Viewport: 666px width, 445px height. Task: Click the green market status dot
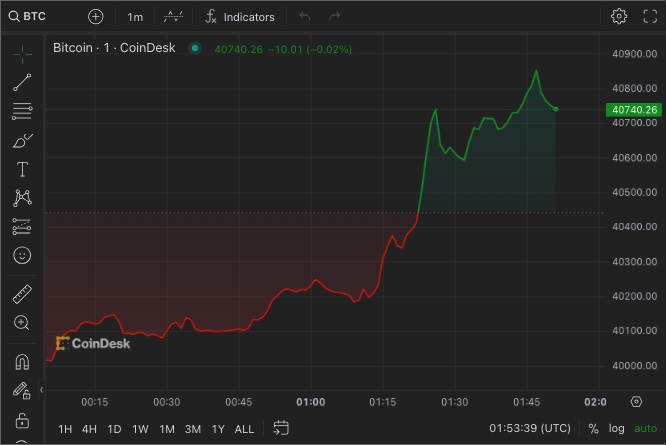click(x=195, y=48)
